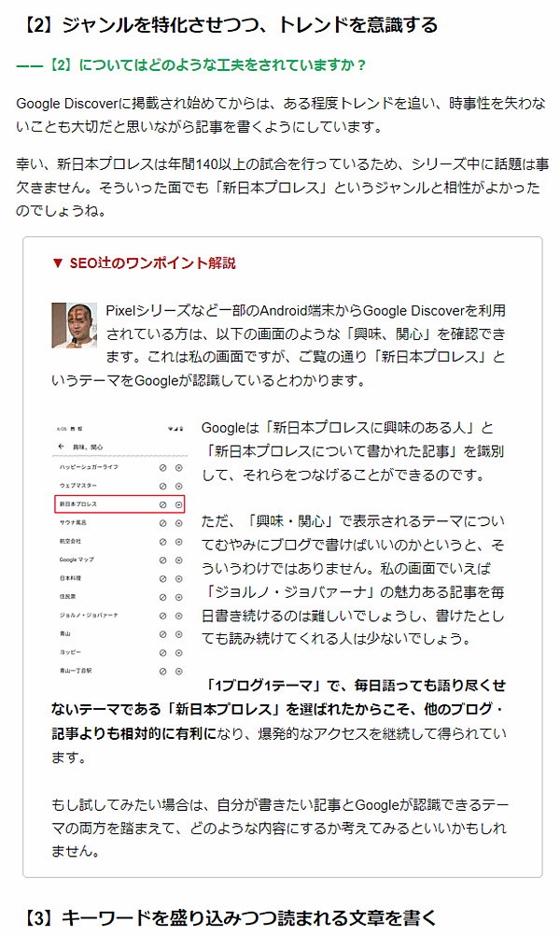Click block icon on 日本料理 row
The width and height of the screenshot is (560, 936).
click(162, 578)
